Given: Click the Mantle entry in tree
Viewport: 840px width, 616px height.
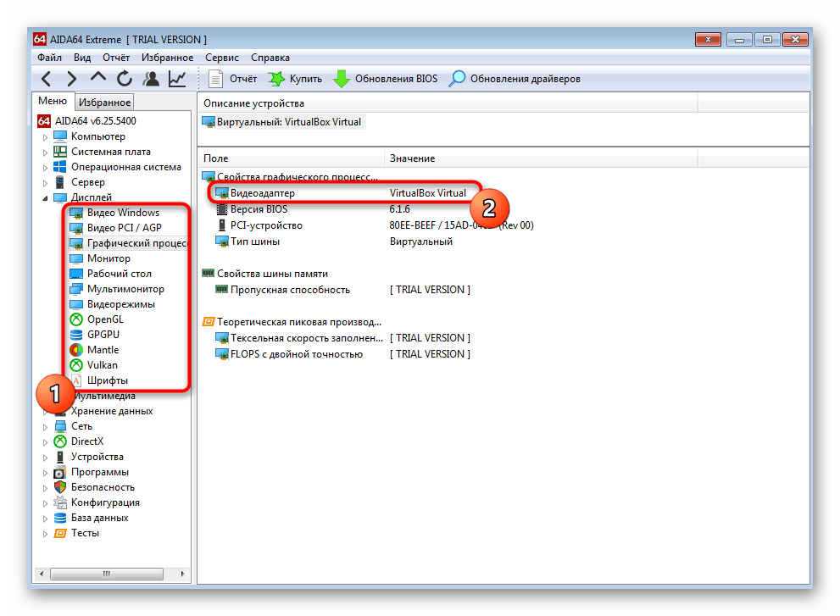Looking at the screenshot, I should pos(103,350).
